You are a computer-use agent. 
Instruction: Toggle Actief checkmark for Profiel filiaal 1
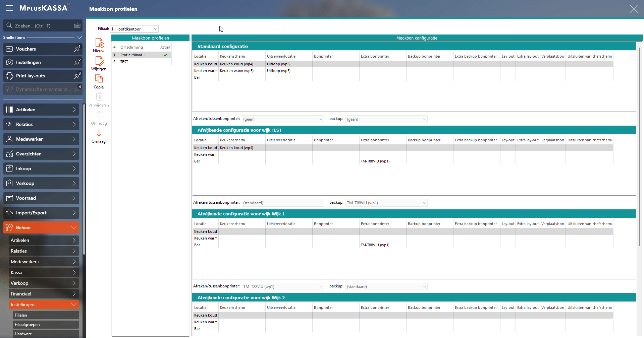pos(165,55)
